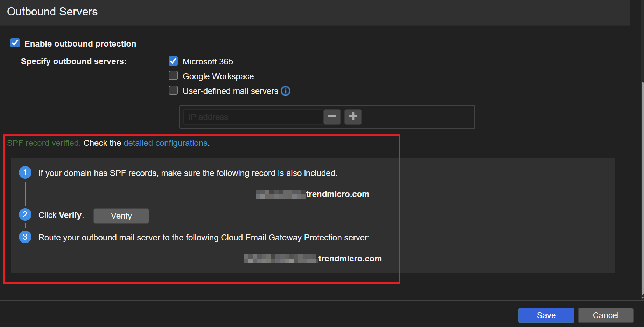Click the step 1 number circle
644x327 pixels.
tap(25, 172)
